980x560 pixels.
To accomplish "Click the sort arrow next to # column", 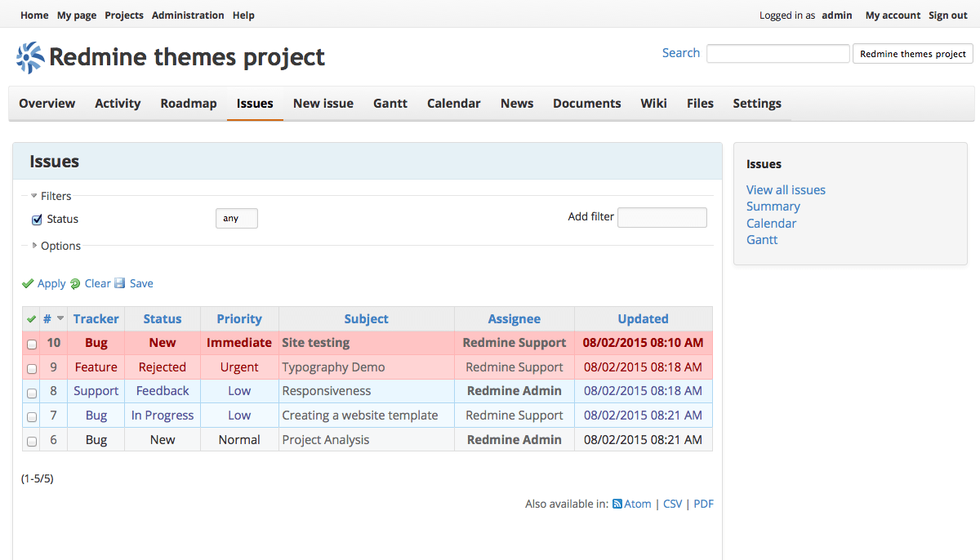I will [60, 319].
